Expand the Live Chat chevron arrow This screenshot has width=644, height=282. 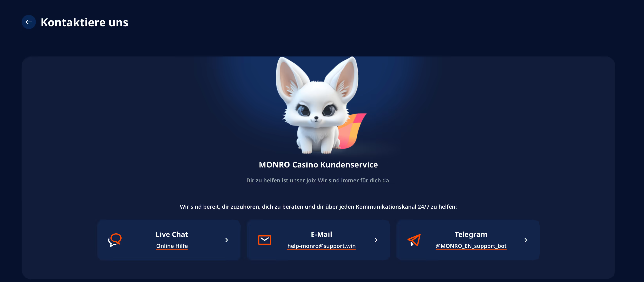tap(226, 240)
